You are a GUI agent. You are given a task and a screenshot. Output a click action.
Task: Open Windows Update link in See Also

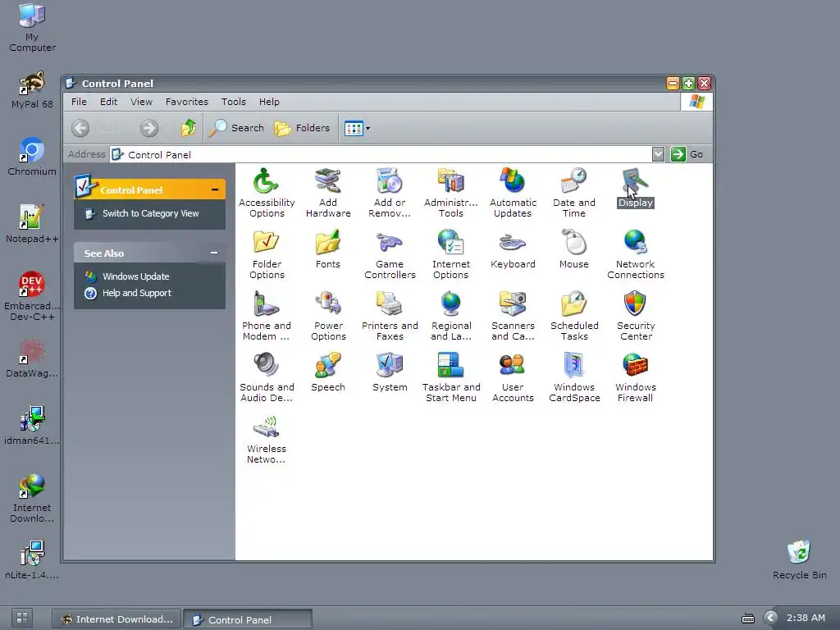(x=136, y=276)
